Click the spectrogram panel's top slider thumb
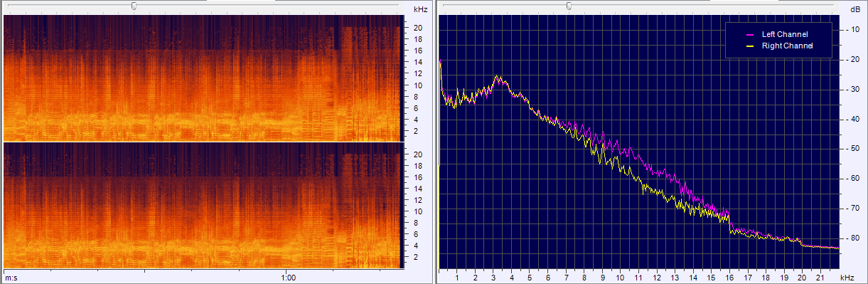The height and width of the screenshot is (284, 868). [x=134, y=6]
